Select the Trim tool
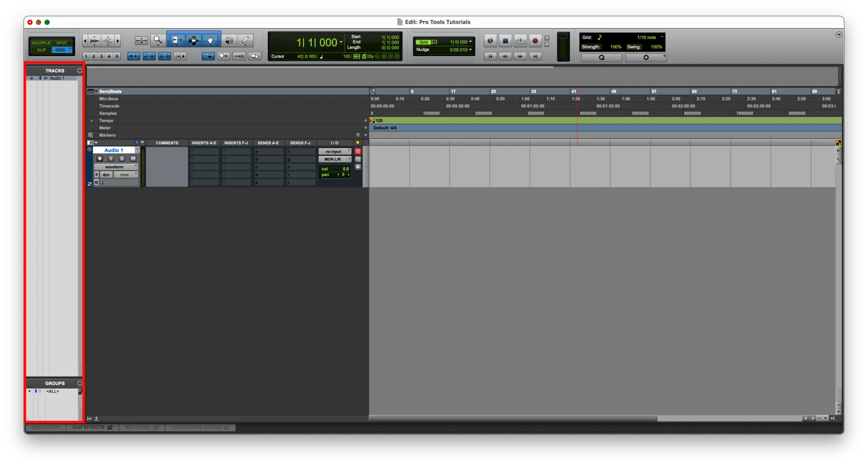 [177, 41]
